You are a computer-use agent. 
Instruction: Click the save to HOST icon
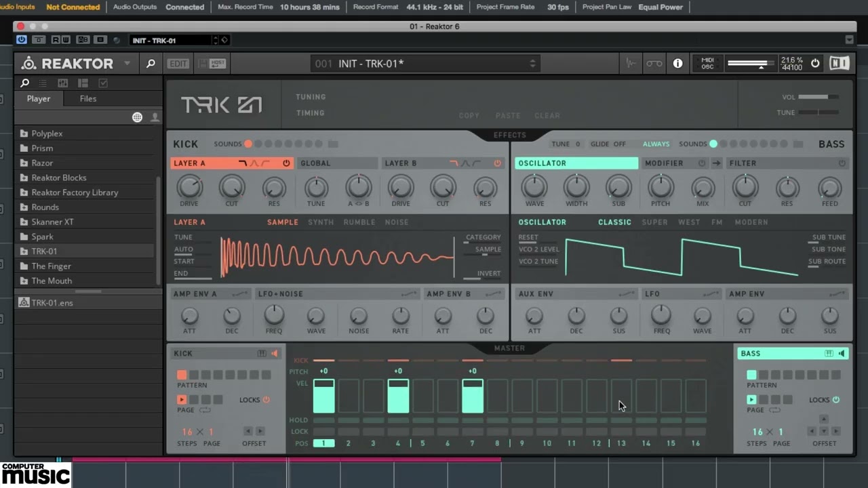[218, 64]
